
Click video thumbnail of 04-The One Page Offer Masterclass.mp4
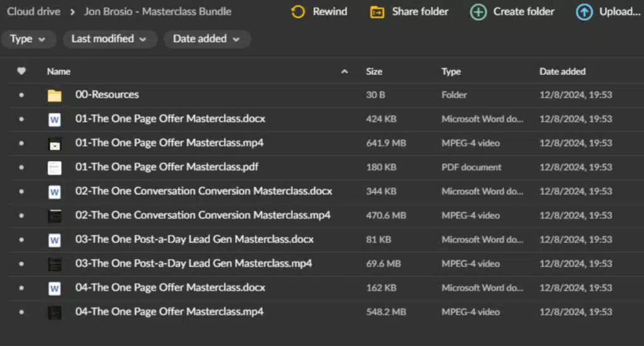point(55,313)
